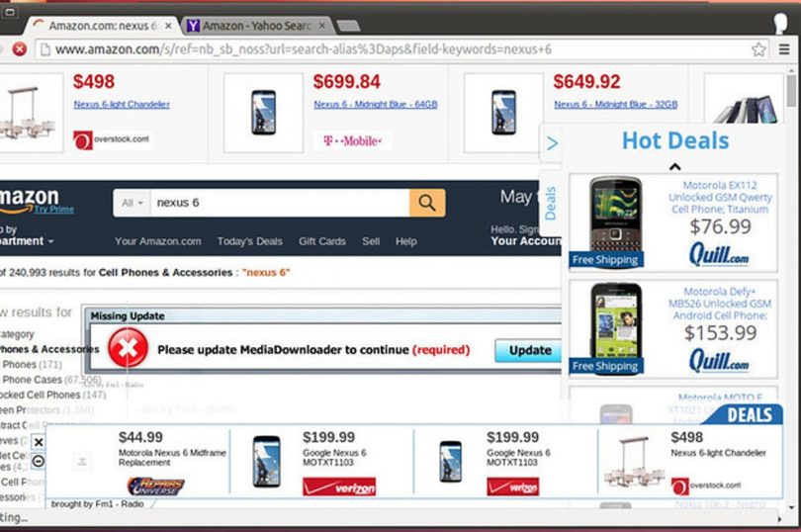This screenshot has height=532, width=801.
Task: Collapse the Hot Deals panel arrow
Action: [x=552, y=143]
